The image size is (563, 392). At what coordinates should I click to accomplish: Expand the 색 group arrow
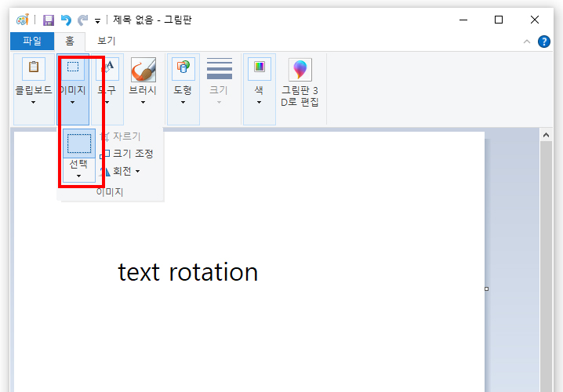pyautogui.click(x=259, y=102)
